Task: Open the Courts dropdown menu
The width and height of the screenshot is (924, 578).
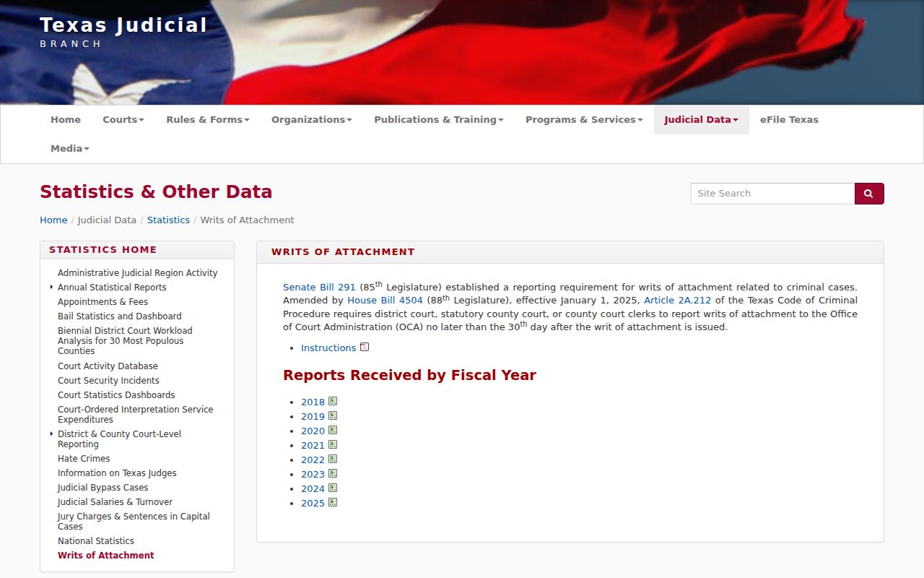Action: [123, 120]
